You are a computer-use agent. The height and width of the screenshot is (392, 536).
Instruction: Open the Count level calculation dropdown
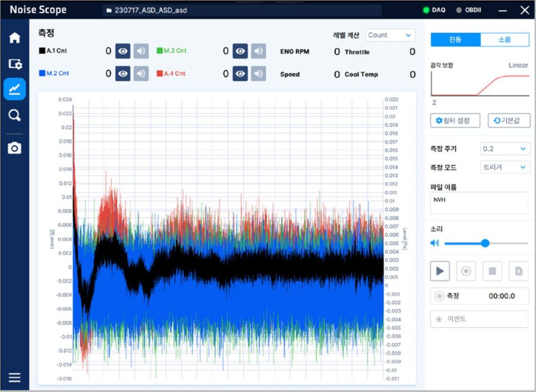[x=390, y=36]
